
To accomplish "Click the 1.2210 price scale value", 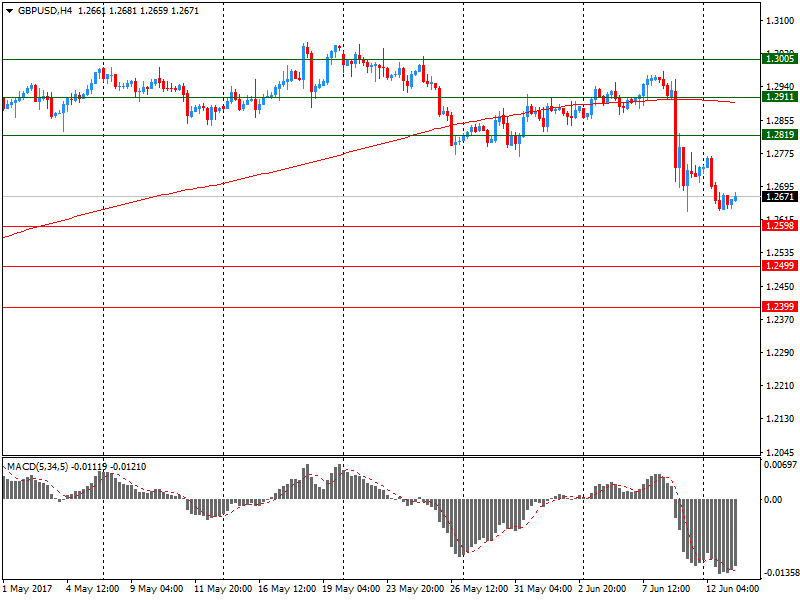I will tap(780, 386).
